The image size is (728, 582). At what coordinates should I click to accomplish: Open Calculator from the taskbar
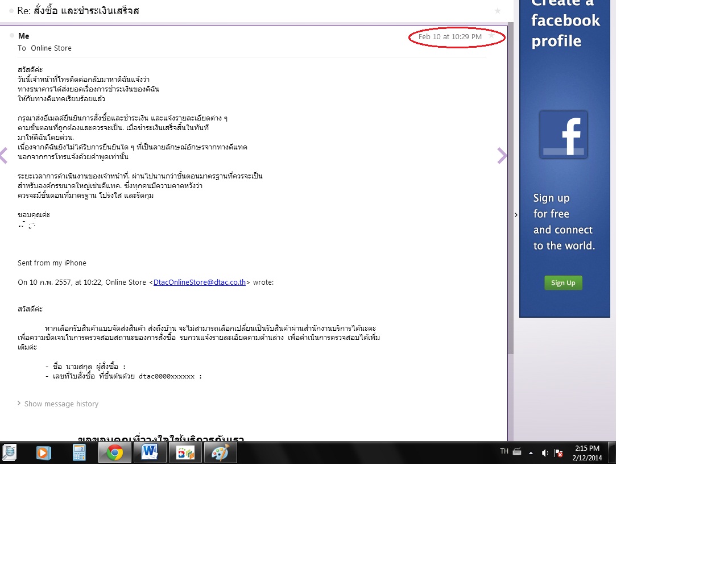(79, 452)
